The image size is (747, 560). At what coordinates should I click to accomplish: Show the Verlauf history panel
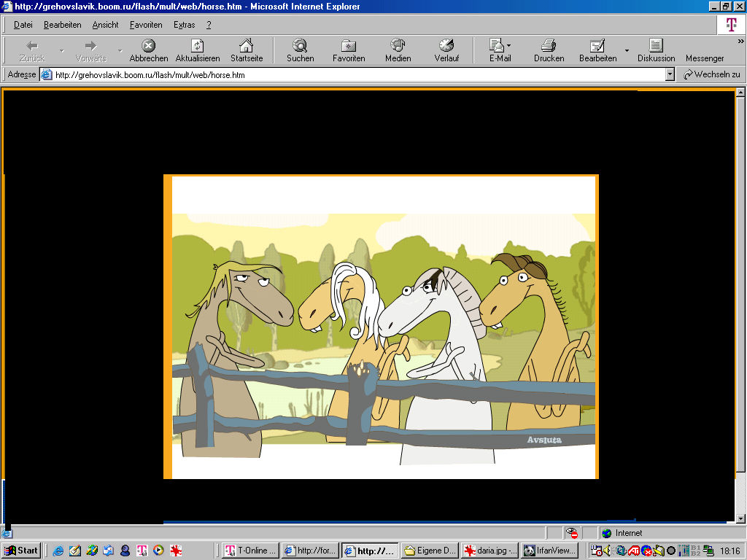(446, 50)
